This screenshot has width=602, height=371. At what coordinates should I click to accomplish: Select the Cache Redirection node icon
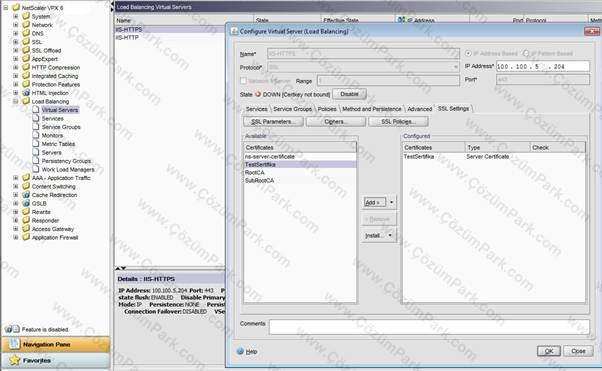(x=26, y=195)
